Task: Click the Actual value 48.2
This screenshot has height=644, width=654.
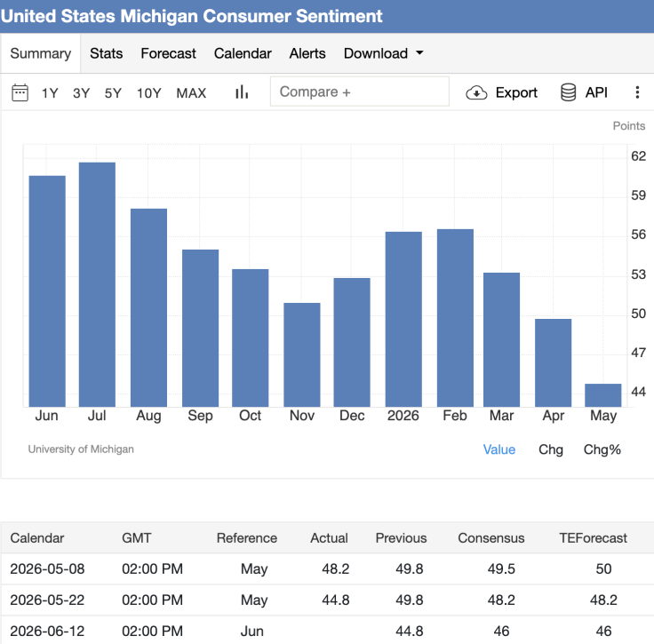Action: click(335, 568)
